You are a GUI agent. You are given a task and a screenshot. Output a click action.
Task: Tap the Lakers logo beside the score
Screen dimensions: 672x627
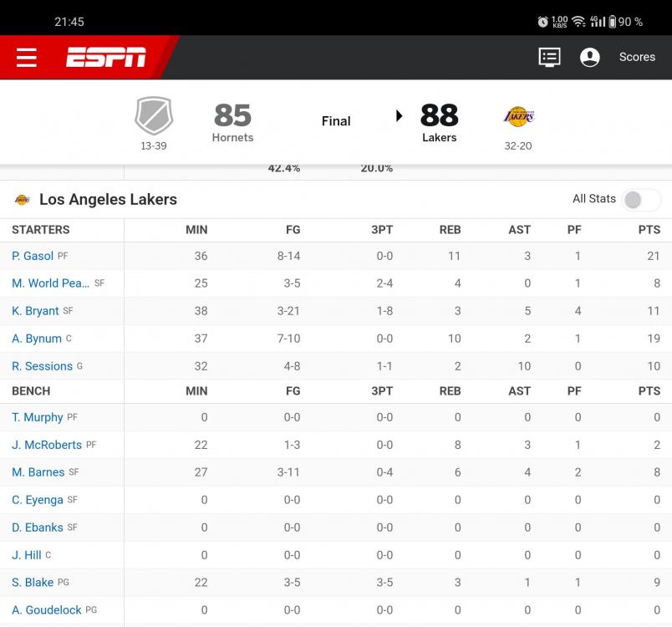(518, 116)
